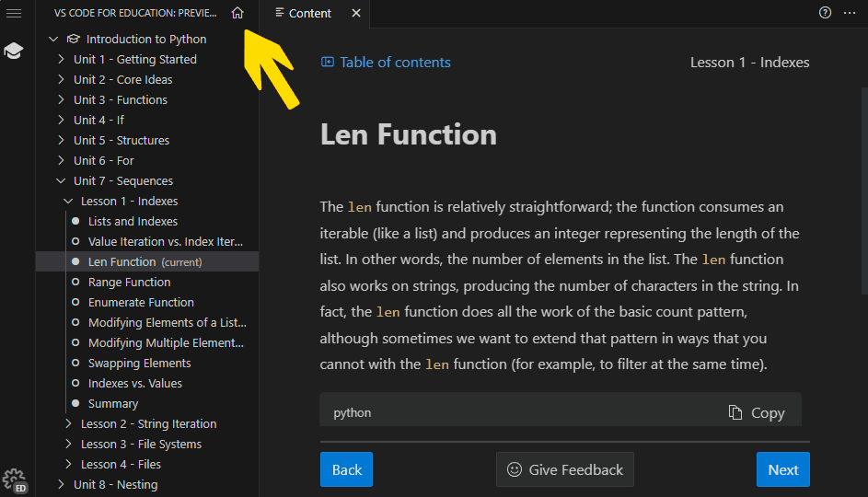The width and height of the screenshot is (868, 497).
Task: Open the Table of contents link
Action: (x=386, y=63)
